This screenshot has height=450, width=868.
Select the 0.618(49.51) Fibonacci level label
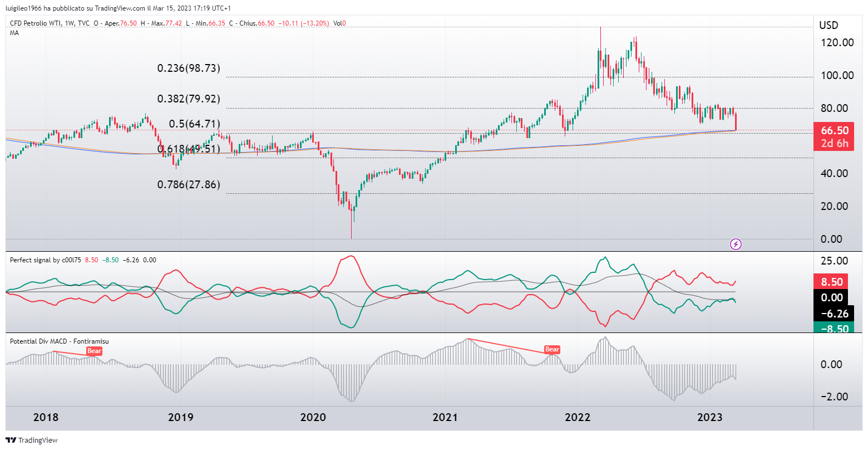(x=189, y=149)
